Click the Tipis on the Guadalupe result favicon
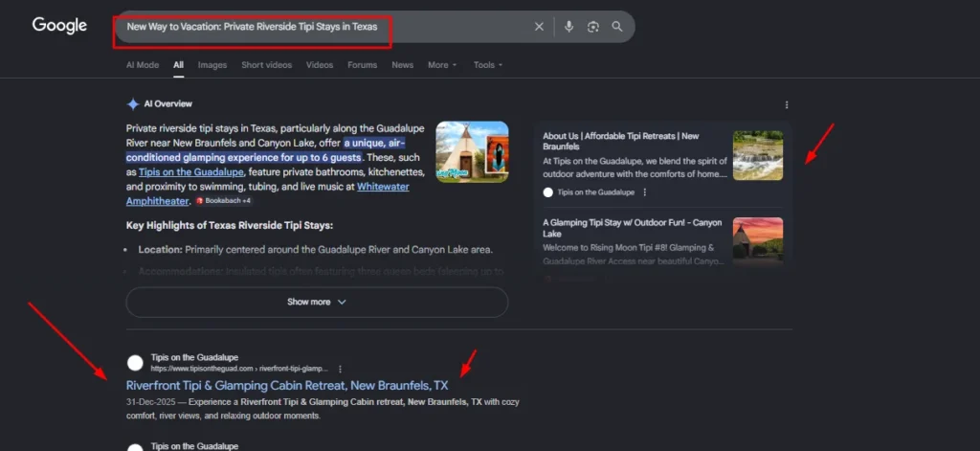Viewport: 980px width, 451px height. coord(135,363)
